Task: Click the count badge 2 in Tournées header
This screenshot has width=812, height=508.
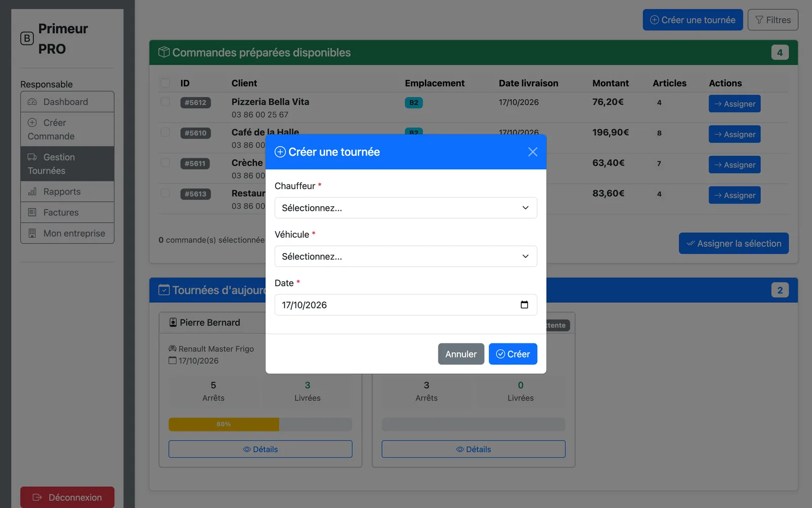Action: (x=780, y=290)
